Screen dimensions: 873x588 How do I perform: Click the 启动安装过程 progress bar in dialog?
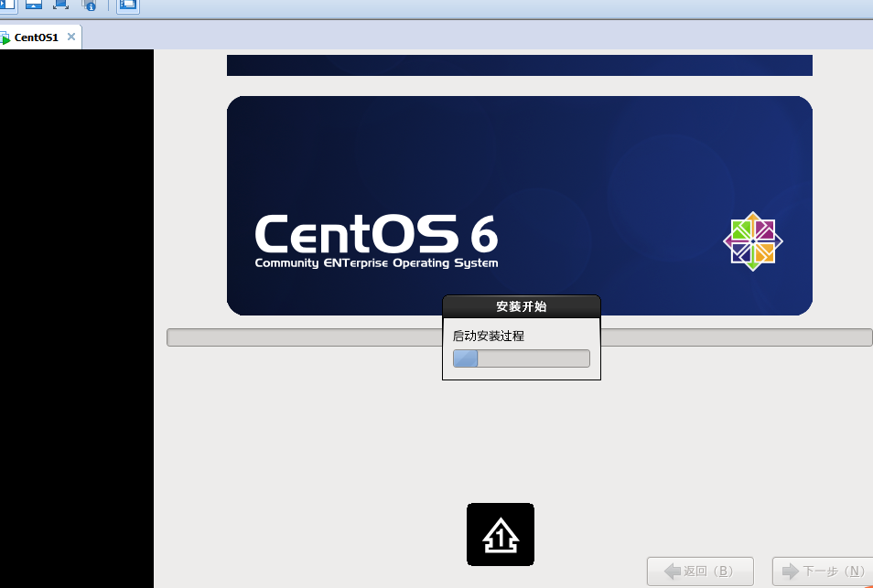coord(521,358)
